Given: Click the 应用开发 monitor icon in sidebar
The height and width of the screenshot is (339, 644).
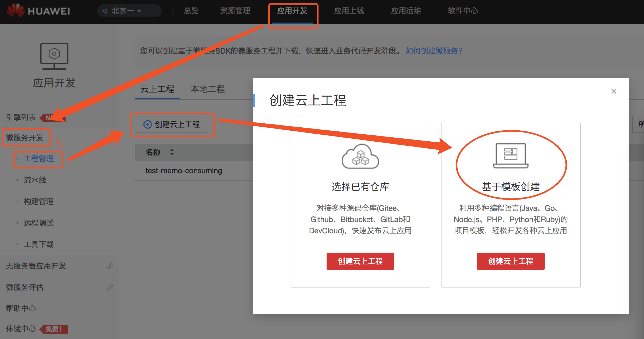Looking at the screenshot, I should click(54, 56).
